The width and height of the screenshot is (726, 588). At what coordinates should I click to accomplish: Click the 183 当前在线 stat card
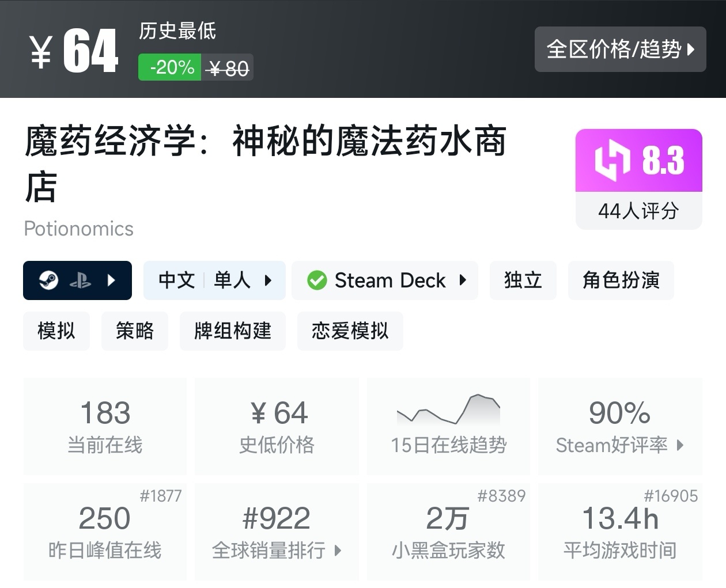(105, 426)
